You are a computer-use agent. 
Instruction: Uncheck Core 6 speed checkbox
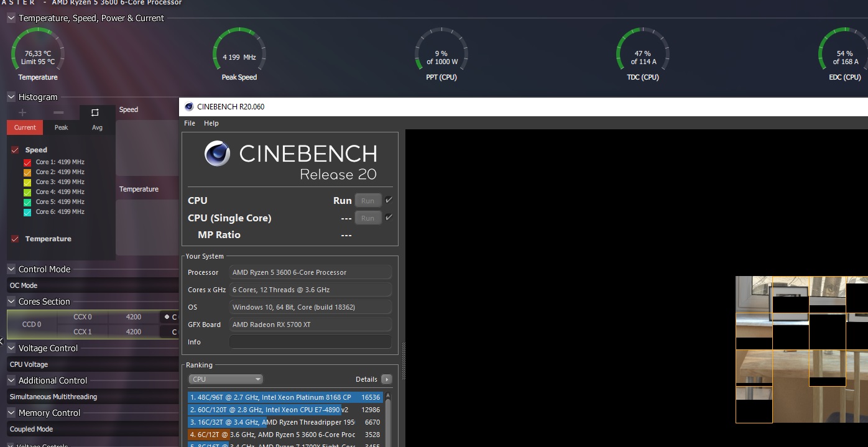click(27, 212)
